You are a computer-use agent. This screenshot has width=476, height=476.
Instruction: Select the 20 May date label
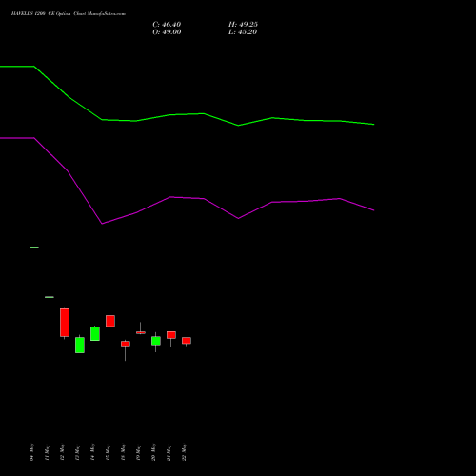coord(153,452)
